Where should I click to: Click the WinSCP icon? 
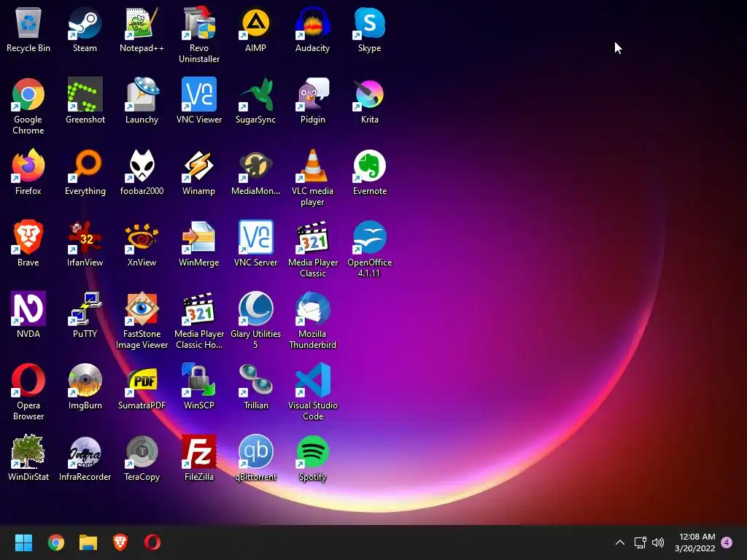pyautogui.click(x=198, y=381)
